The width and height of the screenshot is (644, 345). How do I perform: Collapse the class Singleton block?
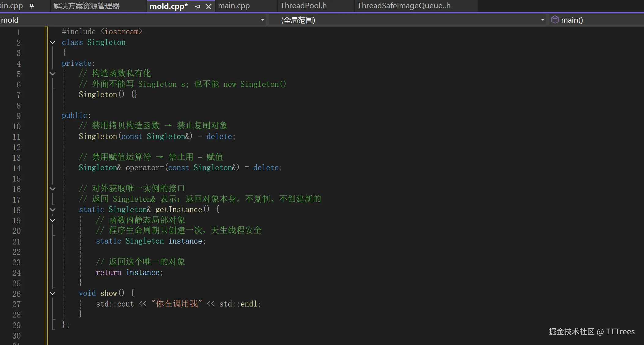point(53,42)
